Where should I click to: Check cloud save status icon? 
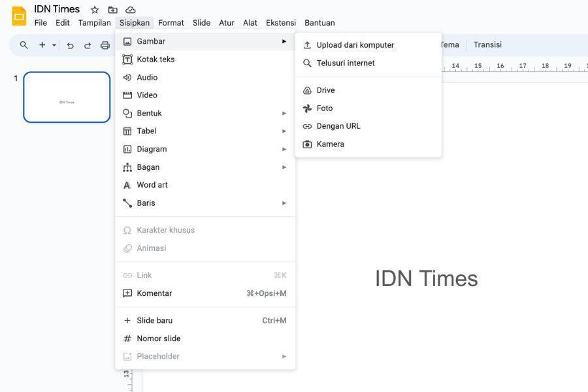click(130, 10)
